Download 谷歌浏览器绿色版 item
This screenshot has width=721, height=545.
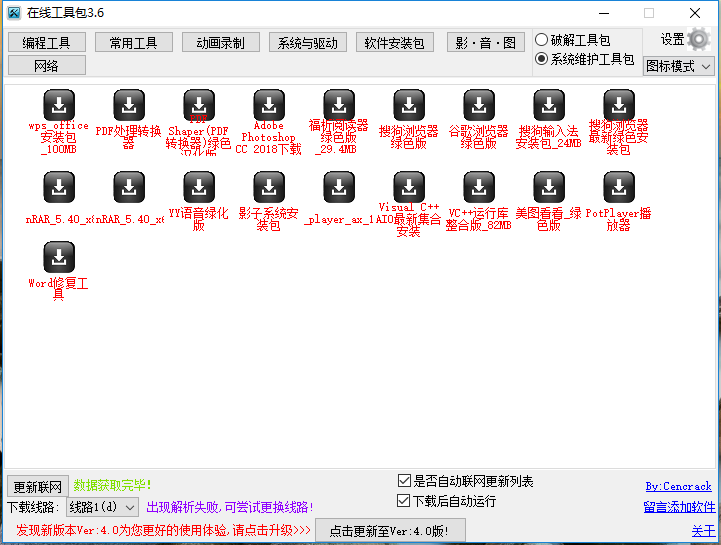tap(479, 105)
